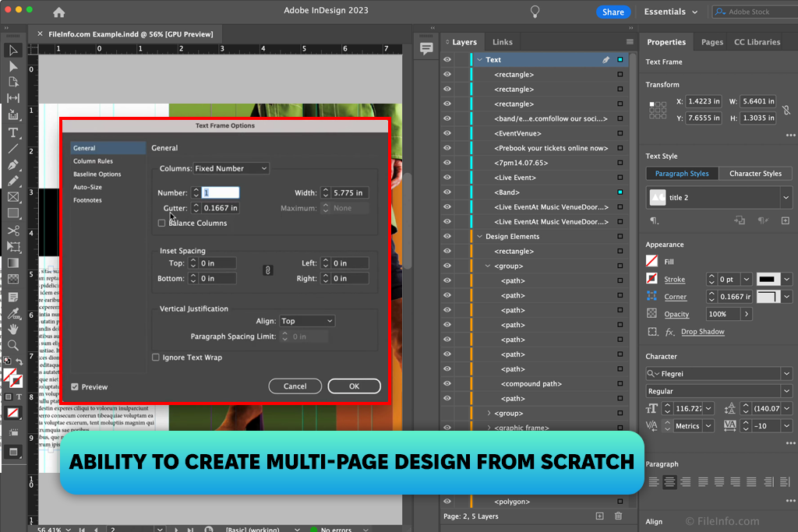Image resolution: width=798 pixels, height=532 pixels.
Task: Select the Pen tool
Action: click(13, 165)
